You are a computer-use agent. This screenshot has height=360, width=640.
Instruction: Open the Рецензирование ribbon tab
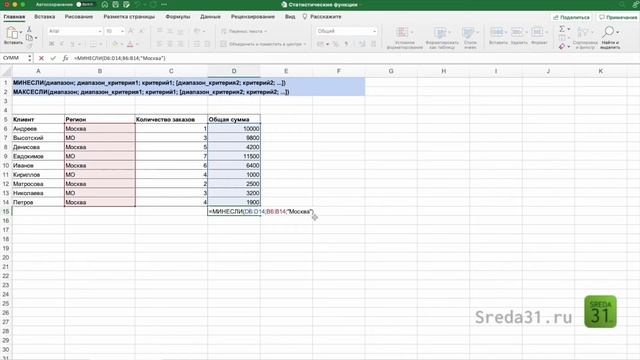(253, 17)
